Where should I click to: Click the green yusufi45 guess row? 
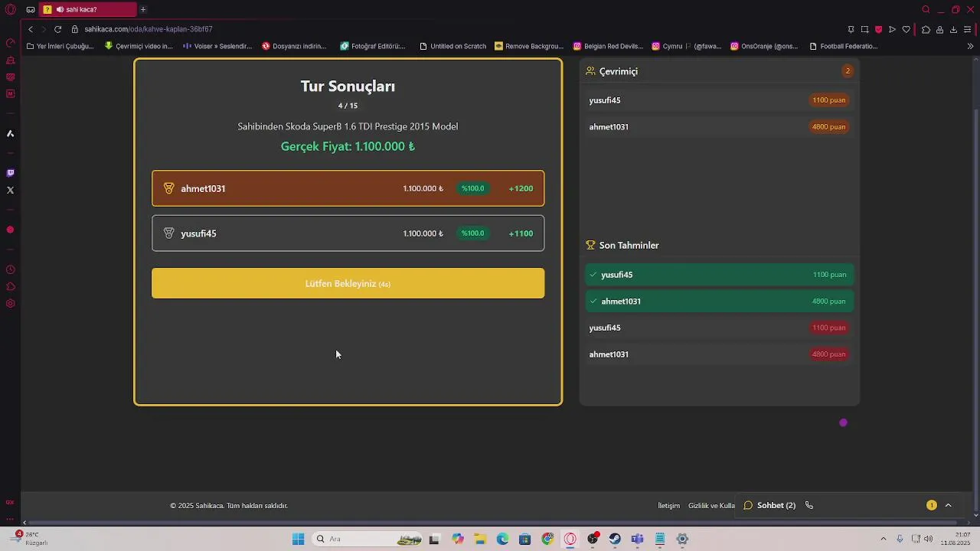pyautogui.click(x=719, y=275)
